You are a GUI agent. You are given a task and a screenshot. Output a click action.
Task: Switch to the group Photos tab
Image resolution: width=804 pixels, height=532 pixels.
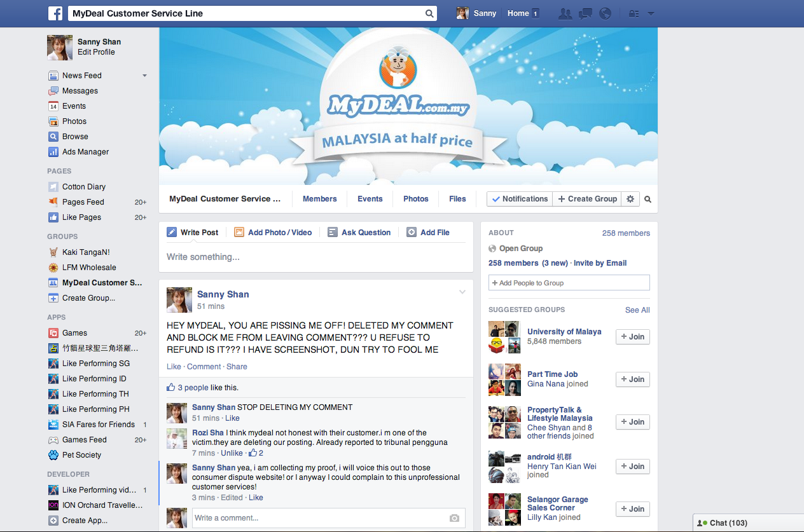[x=415, y=199]
